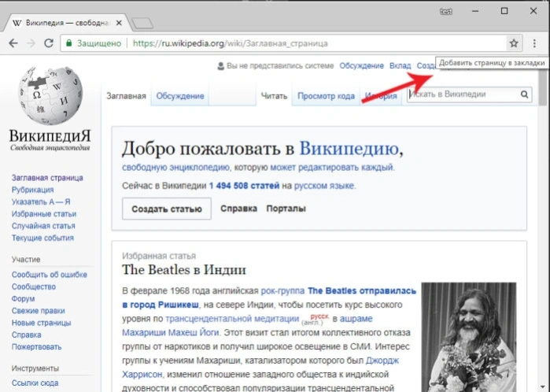
Task: Click The Beatles отправилась link
Action: click(362, 291)
